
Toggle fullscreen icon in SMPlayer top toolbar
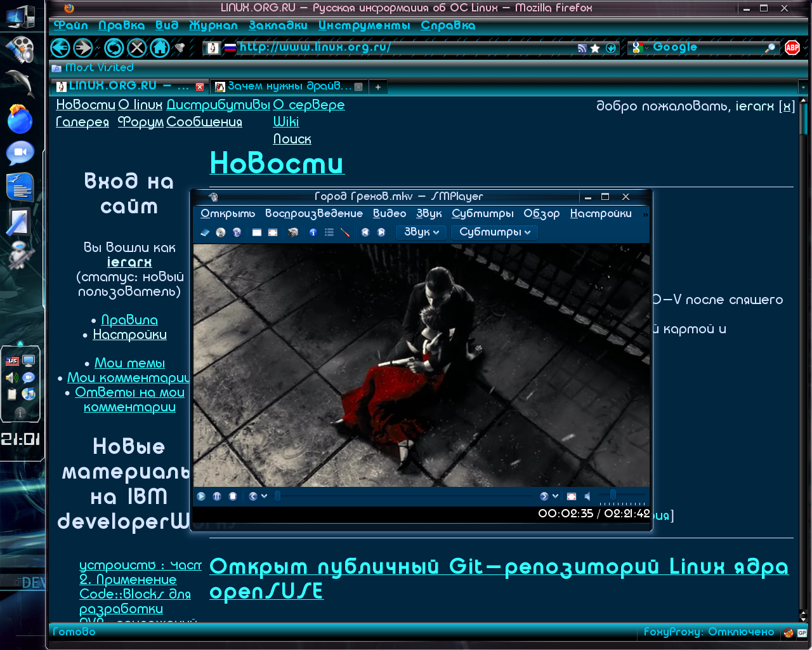pos(273,232)
